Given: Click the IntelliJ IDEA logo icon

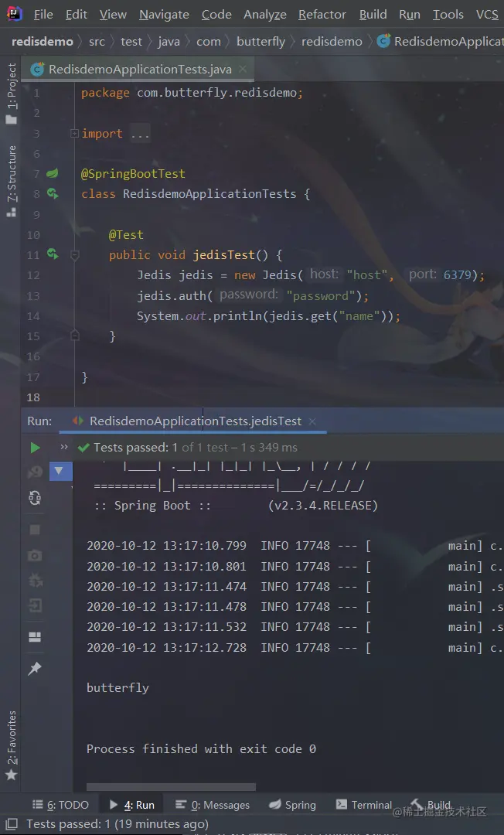Looking at the screenshot, I should [x=15, y=13].
